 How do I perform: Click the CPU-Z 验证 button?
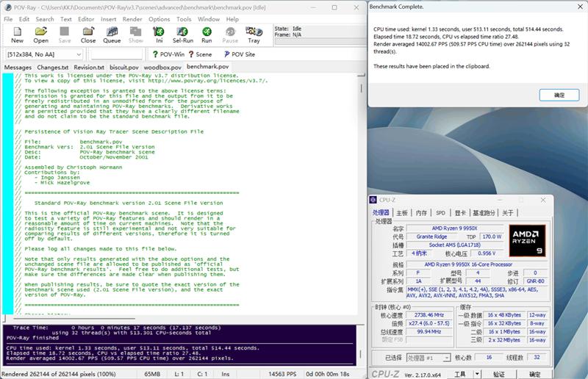point(499,374)
